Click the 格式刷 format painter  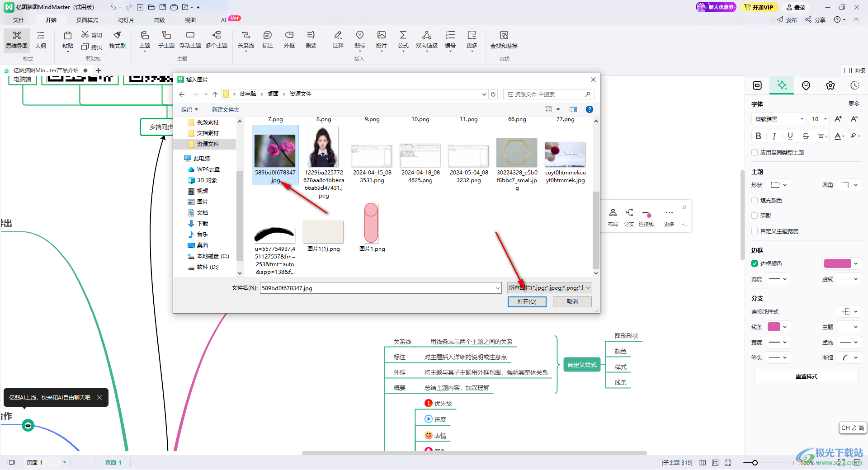tap(118, 40)
